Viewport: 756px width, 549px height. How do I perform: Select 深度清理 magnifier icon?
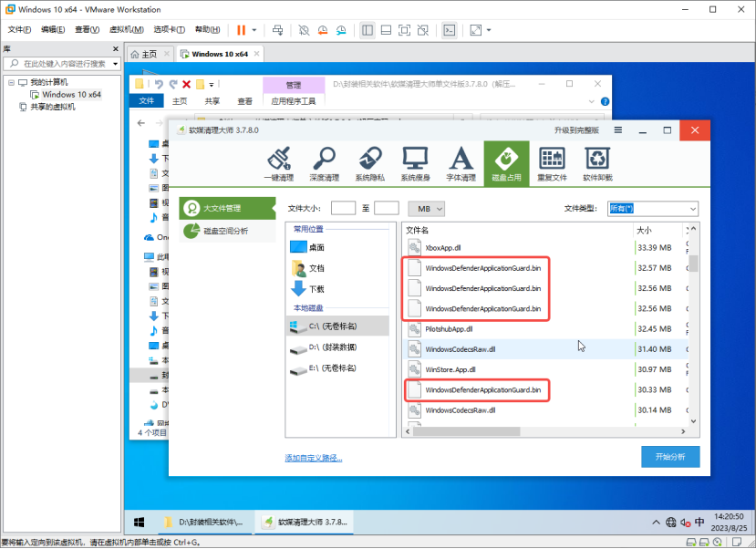click(x=324, y=163)
